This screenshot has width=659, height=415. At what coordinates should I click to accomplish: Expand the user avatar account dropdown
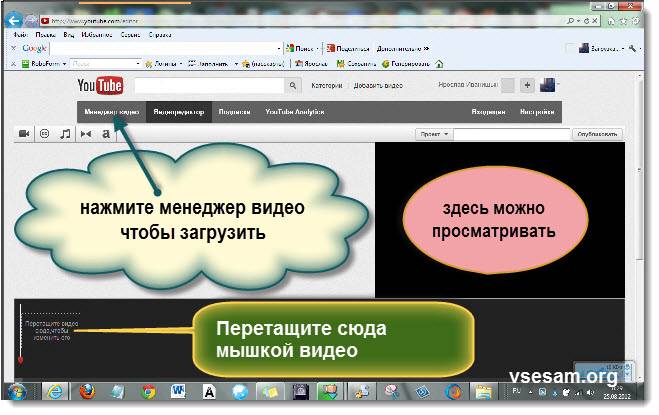[548, 86]
